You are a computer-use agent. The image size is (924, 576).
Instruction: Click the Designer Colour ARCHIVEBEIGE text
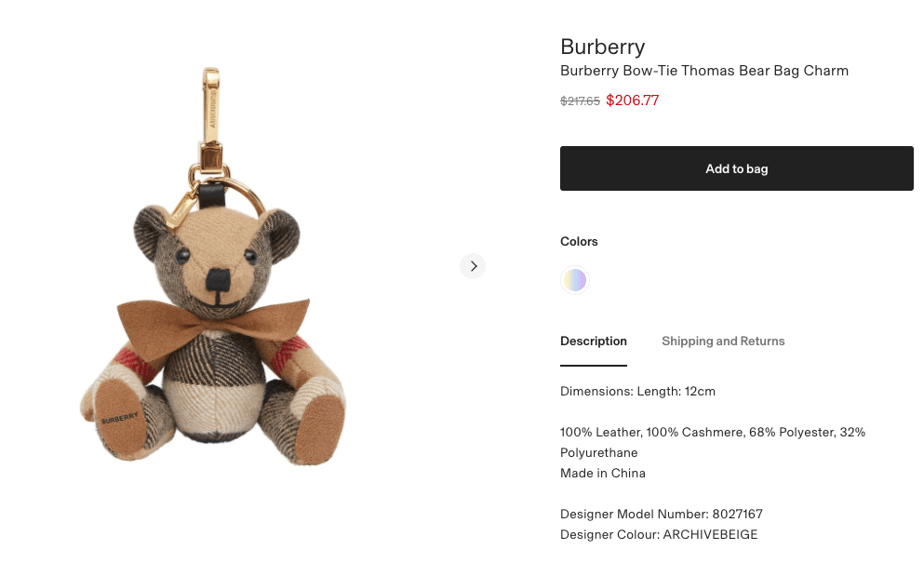click(x=659, y=535)
